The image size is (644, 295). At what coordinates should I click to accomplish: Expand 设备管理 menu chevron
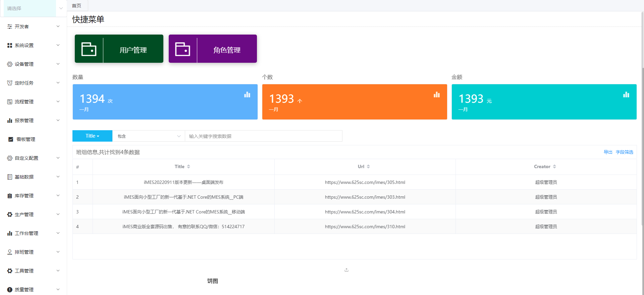click(58, 64)
